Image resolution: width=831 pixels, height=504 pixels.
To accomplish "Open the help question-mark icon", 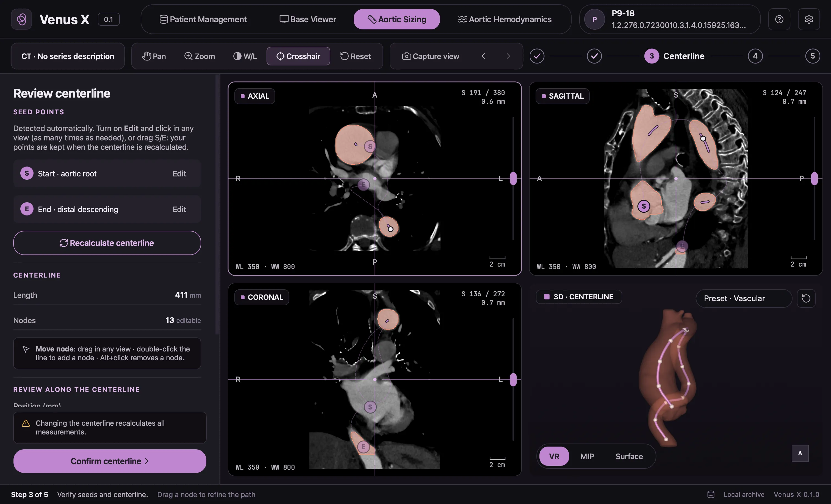I will (779, 19).
